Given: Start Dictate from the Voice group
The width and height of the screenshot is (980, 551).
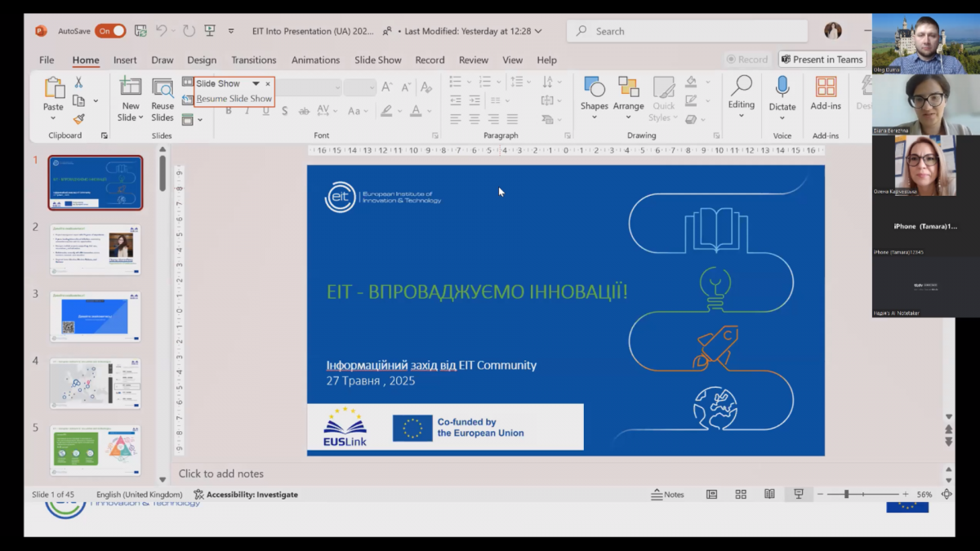Looking at the screenshot, I should [782, 96].
